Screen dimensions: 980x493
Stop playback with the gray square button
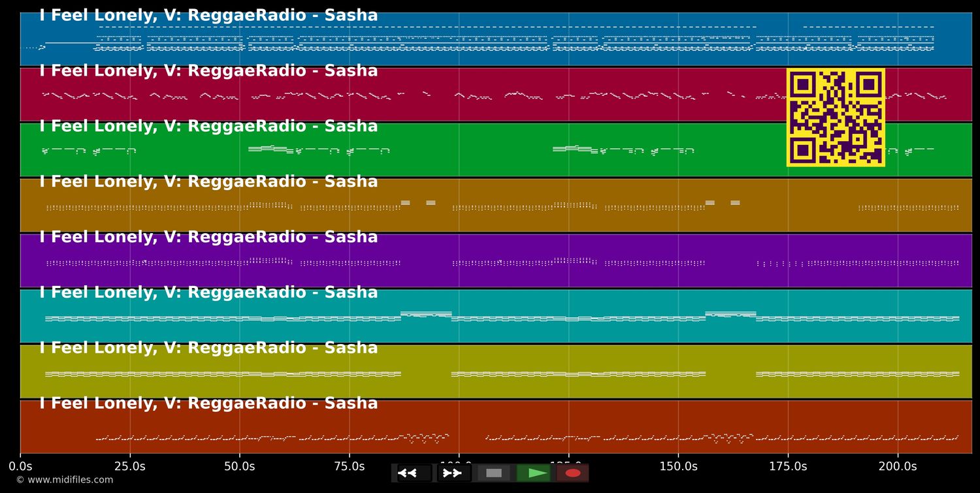tap(494, 473)
